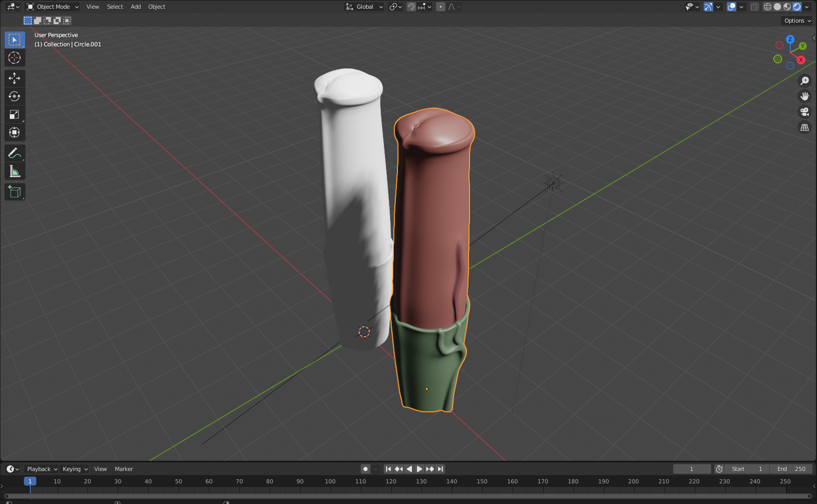The height and width of the screenshot is (504, 817).
Task: Open the Object Mode dropdown
Action: pyautogui.click(x=53, y=7)
